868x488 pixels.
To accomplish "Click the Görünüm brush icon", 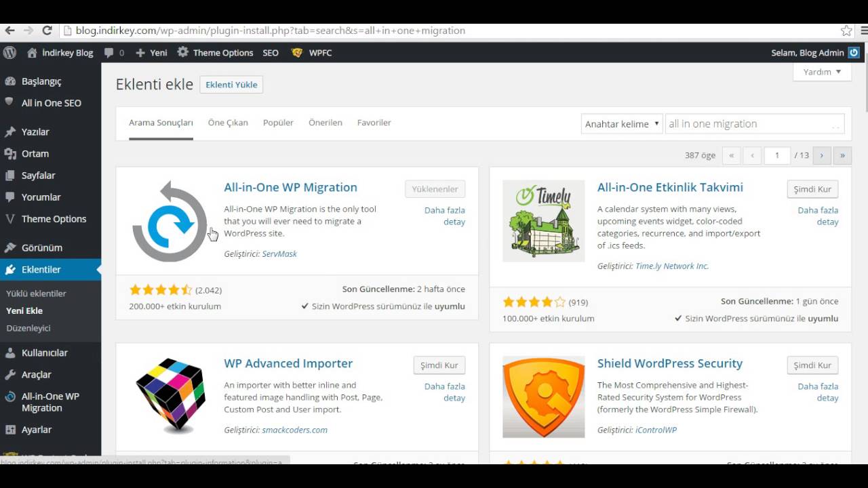I will 10,247.
